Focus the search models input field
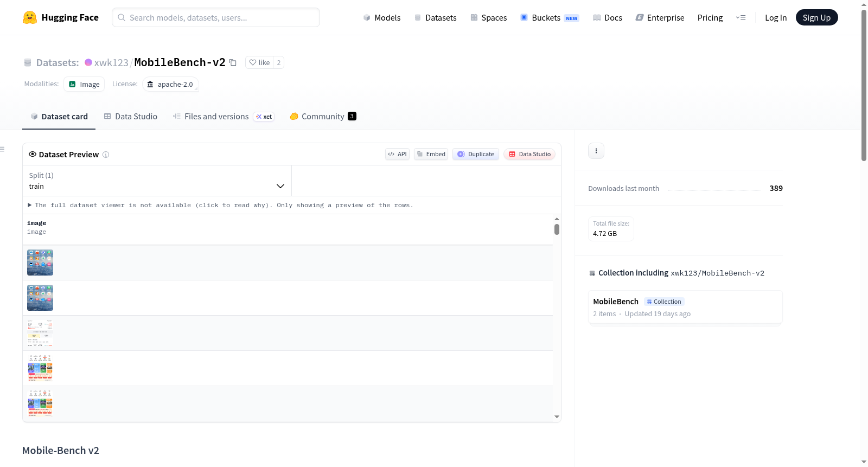868x467 pixels. (216, 17)
